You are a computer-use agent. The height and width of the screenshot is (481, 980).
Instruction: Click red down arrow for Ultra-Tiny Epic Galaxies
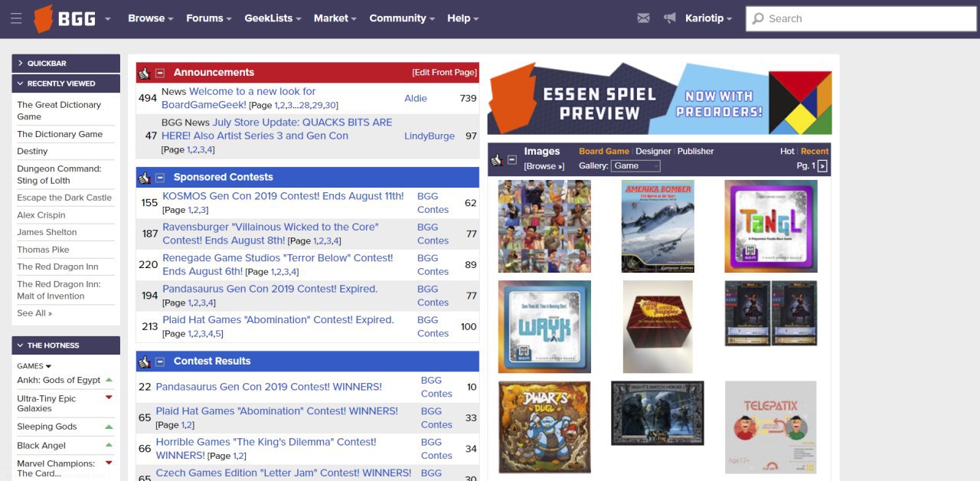[x=109, y=398]
